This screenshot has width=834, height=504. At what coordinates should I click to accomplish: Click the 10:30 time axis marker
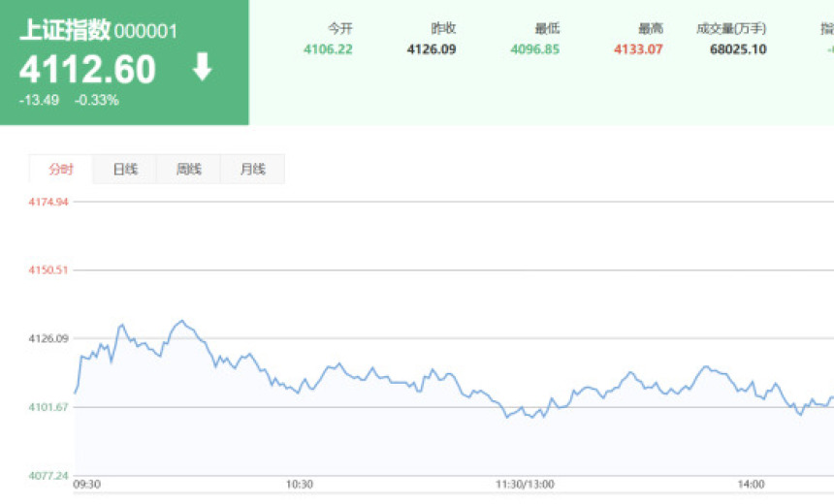pyautogui.click(x=300, y=485)
